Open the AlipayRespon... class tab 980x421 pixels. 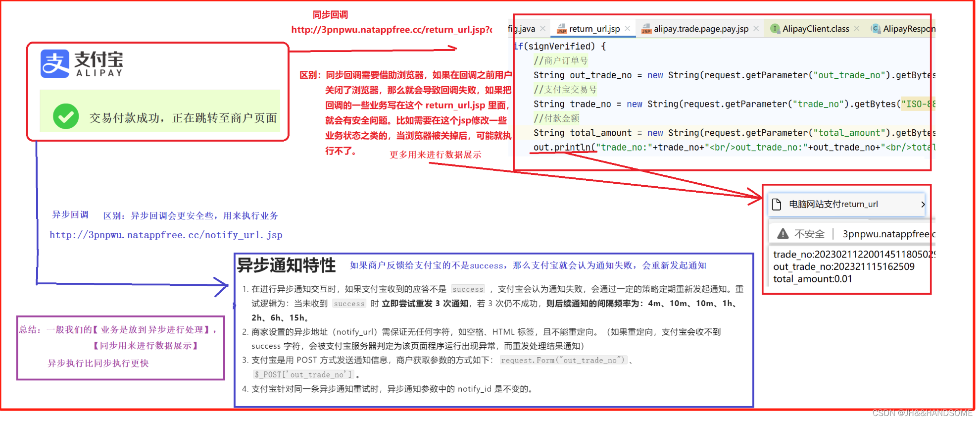click(x=909, y=29)
